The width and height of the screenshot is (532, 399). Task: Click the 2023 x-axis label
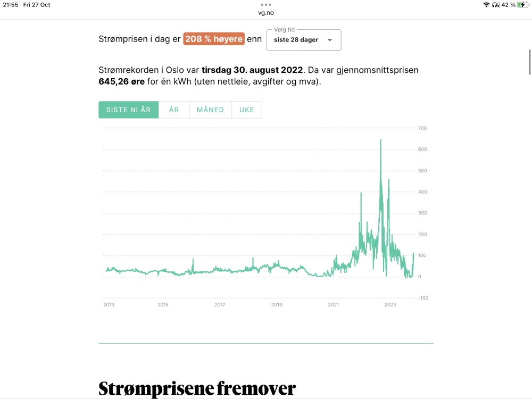(390, 305)
